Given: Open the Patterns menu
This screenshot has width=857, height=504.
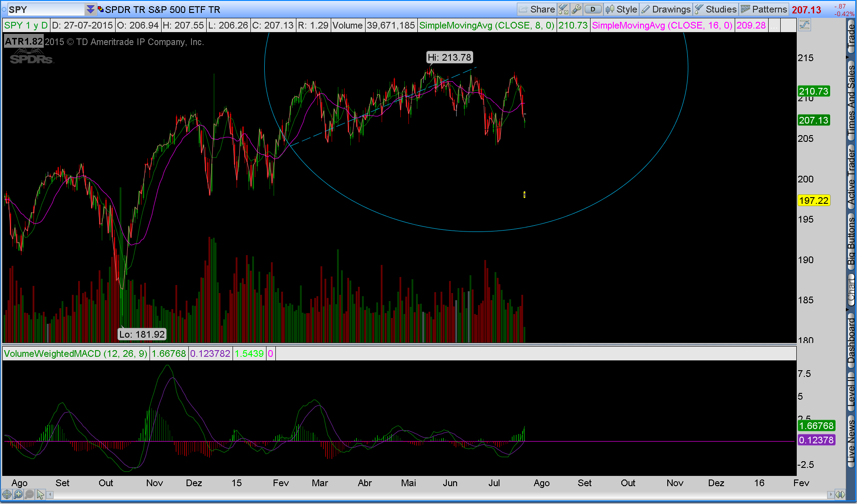Looking at the screenshot, I should [764, 9].
